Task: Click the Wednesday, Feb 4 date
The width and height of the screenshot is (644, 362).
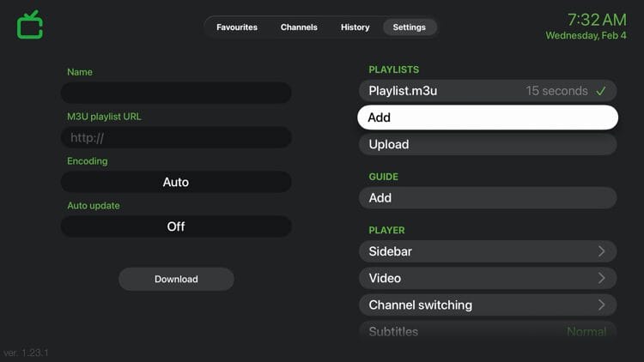Action: (586, 36)
